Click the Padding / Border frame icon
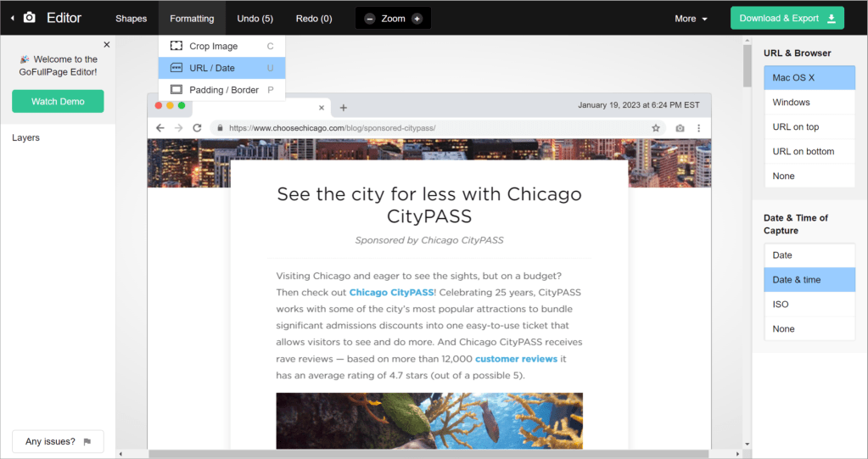 [x=176, y=90]
